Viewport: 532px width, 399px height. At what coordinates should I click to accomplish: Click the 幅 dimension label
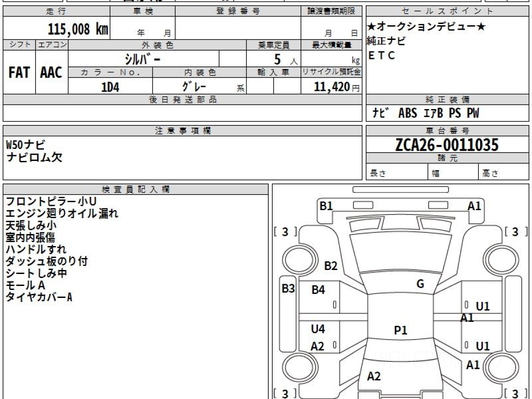(436, 174)
